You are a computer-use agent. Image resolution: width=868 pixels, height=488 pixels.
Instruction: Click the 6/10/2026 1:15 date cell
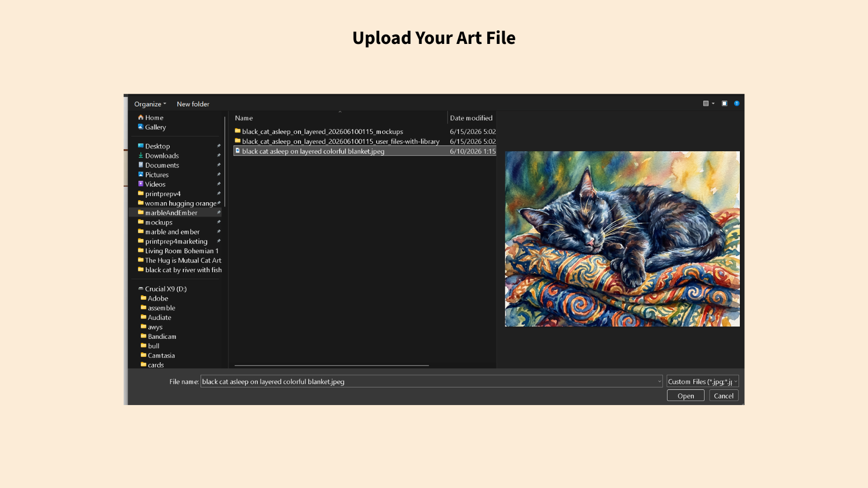[473, 151]
